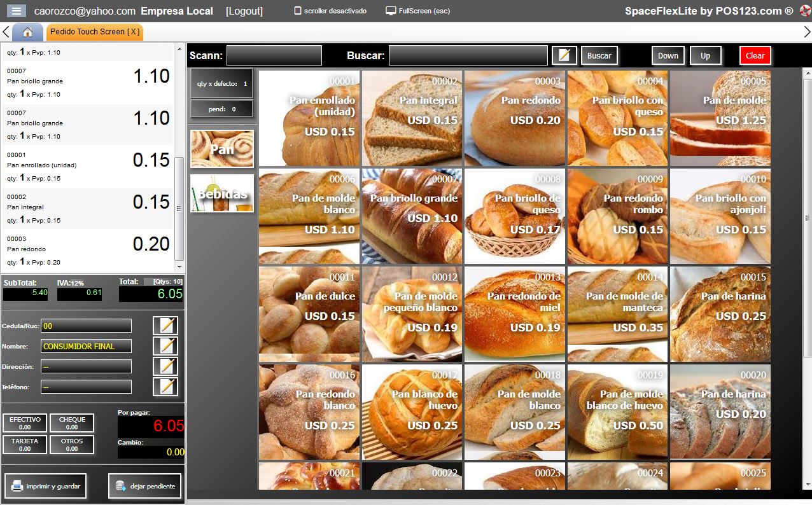
Task: Click the edit icon for Cedula/Ruc
Action: click(x=165, y=326)
